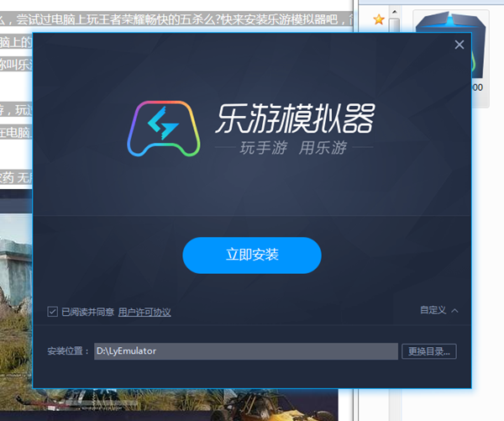Uncheck the 已阅读并同意 agreement checkbox
504x421 pixels.
tap(52, 311)
